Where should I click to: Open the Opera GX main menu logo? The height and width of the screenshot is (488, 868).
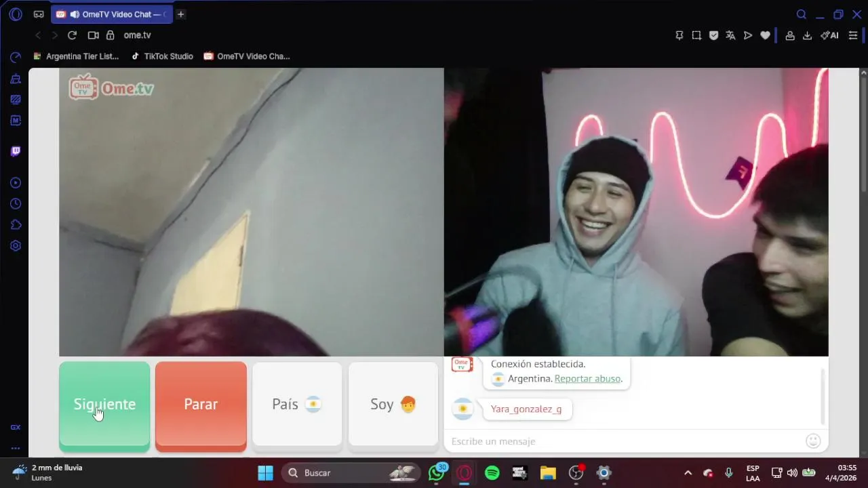click(16, 14)
